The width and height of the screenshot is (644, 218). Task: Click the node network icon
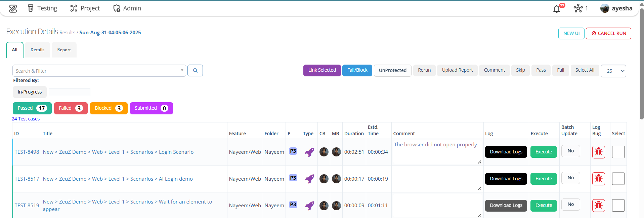click(x=578, y=8)
